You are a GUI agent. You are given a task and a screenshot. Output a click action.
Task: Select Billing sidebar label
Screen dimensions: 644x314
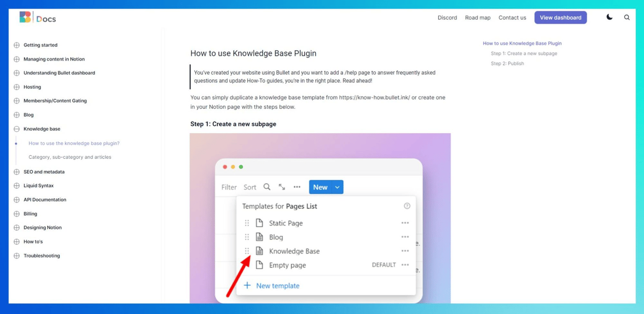30,214
